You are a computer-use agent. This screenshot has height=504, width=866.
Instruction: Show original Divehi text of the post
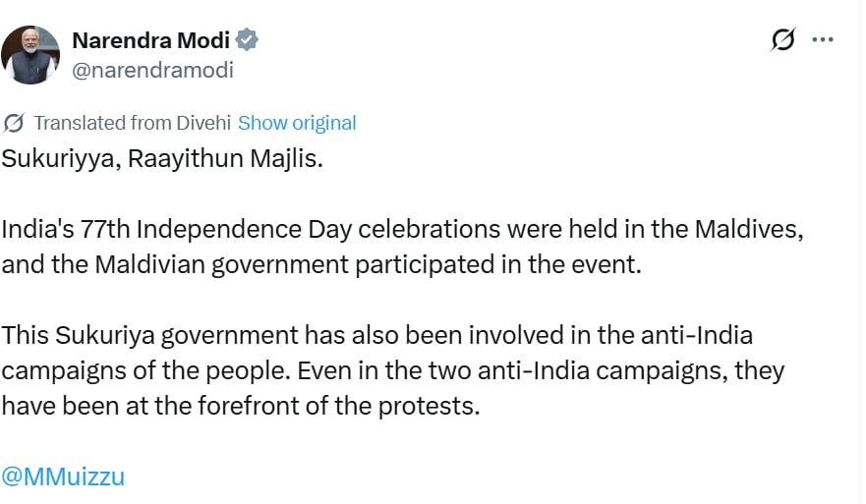[x=297, y=123]
